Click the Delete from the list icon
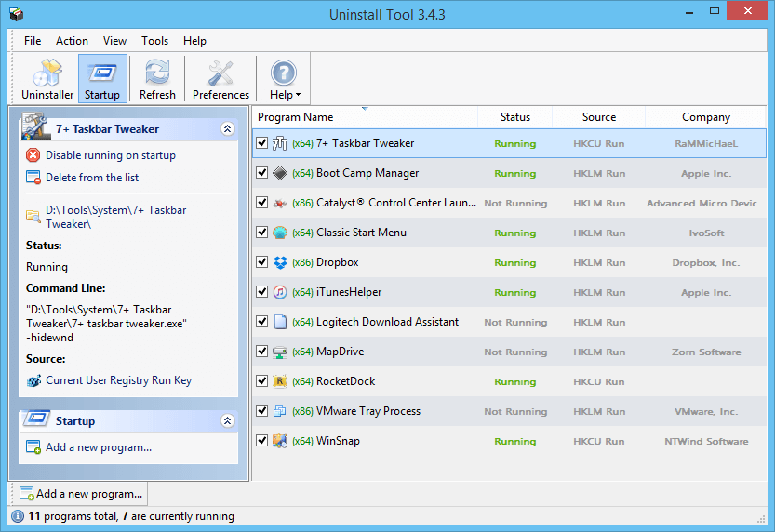The image size is (775, 532). pyautogui.click(x=33, y=178)
